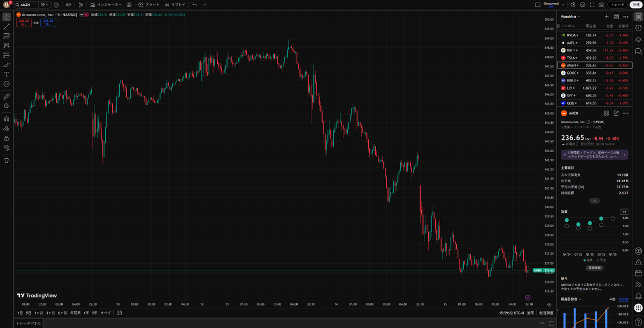Open the chats panel icon

[x=638, y=51]
